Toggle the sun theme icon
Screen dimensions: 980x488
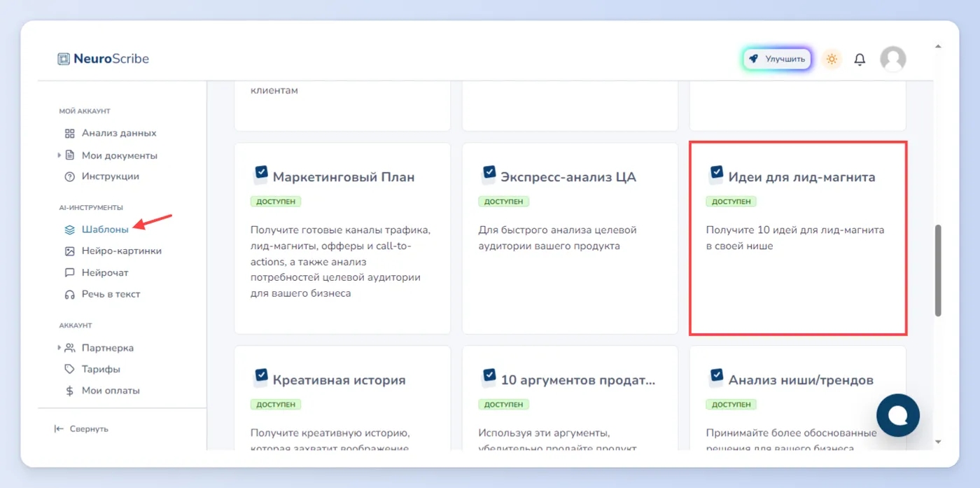coord(832,59)
